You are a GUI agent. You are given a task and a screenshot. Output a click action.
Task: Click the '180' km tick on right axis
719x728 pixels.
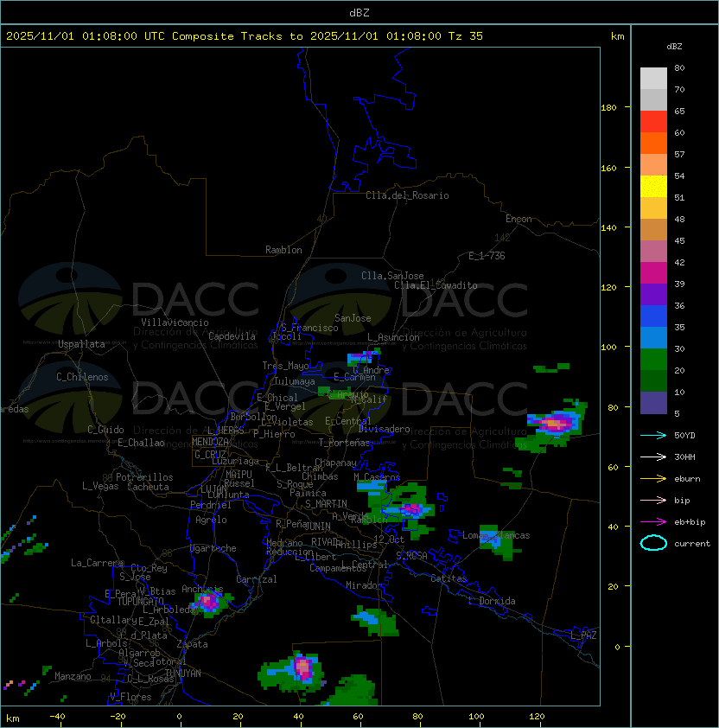point(608,108)
